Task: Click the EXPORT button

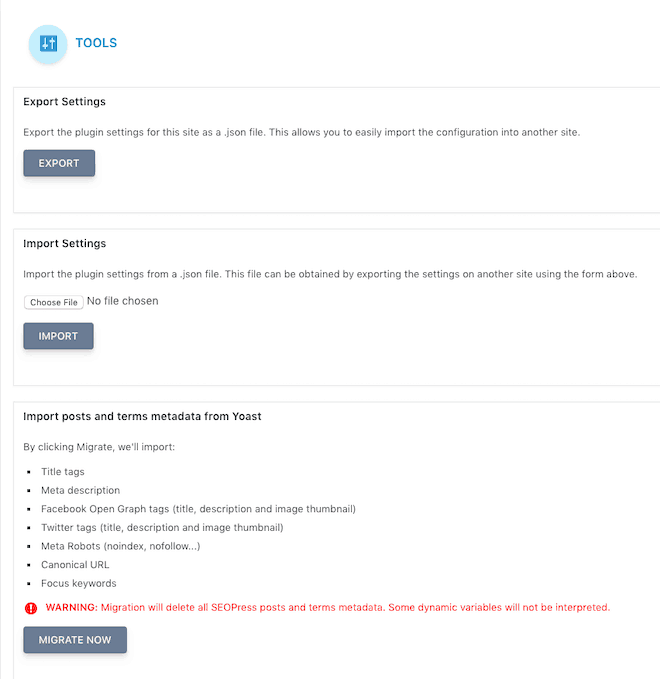Action: 59,163
